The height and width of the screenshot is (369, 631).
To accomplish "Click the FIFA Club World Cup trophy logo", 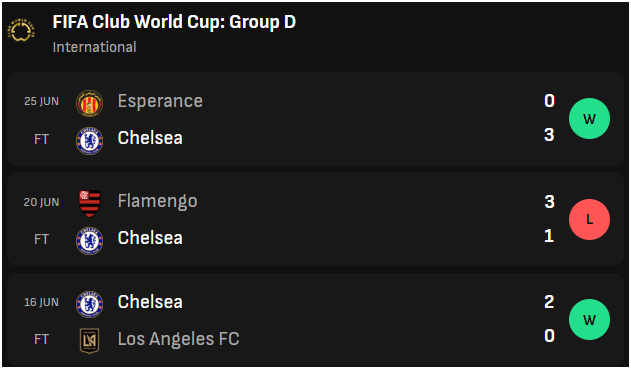I will tap(21, 30).
